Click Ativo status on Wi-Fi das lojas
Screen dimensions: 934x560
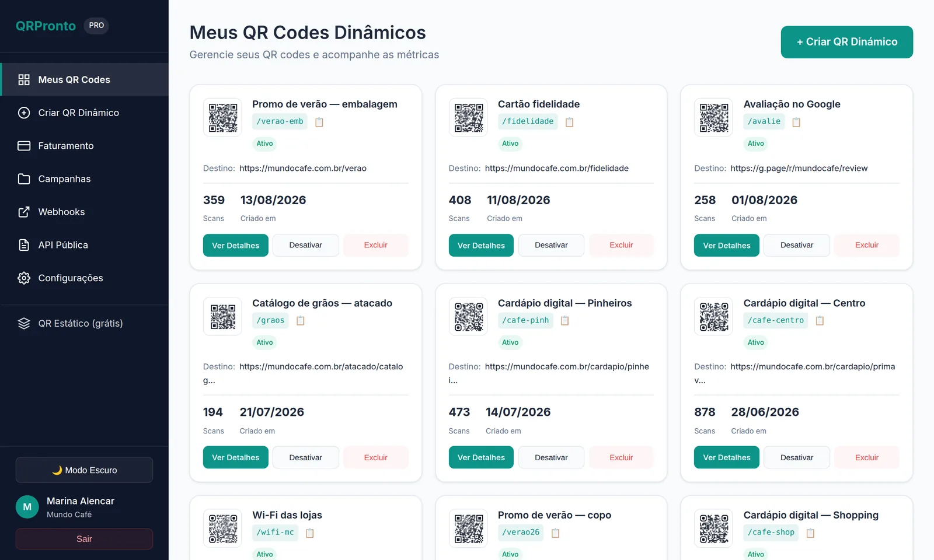tap(264, 554)
